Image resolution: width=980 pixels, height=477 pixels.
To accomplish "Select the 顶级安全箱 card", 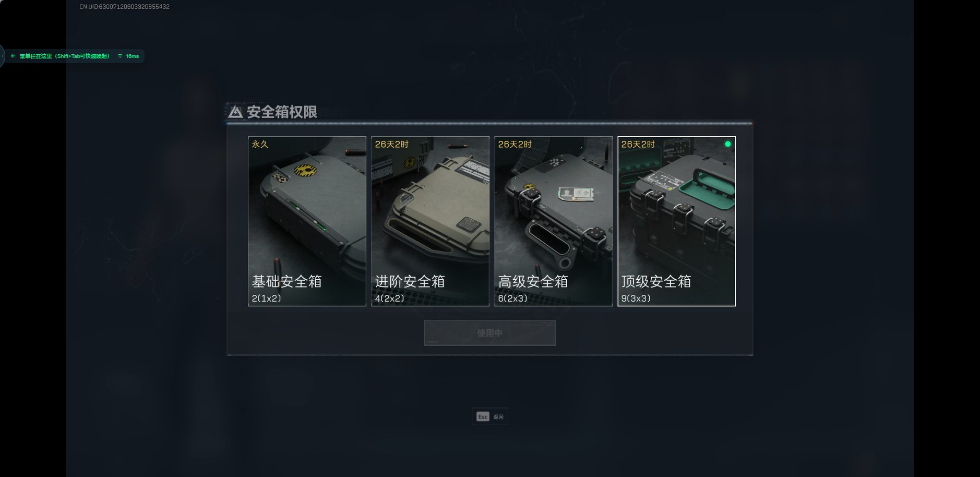I will 676,221.
